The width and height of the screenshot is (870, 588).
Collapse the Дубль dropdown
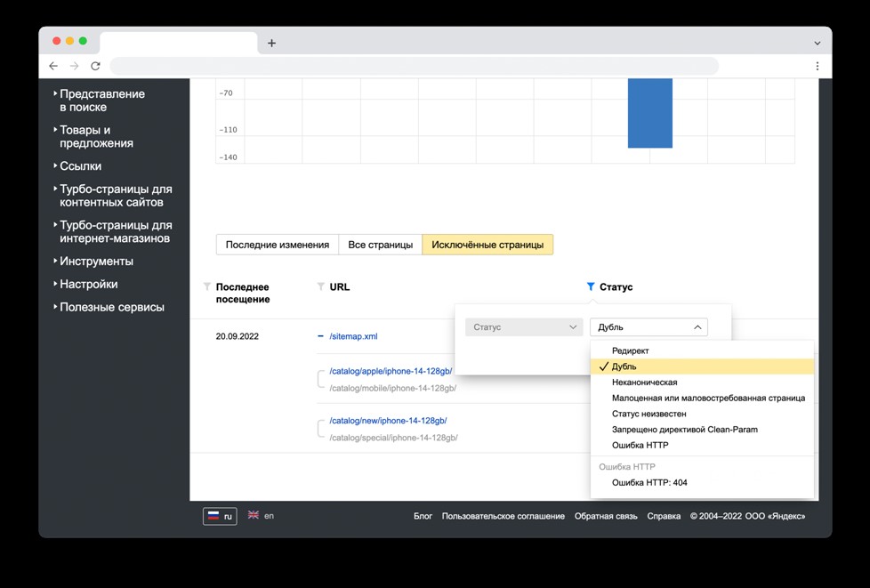[x=648, y=327]
